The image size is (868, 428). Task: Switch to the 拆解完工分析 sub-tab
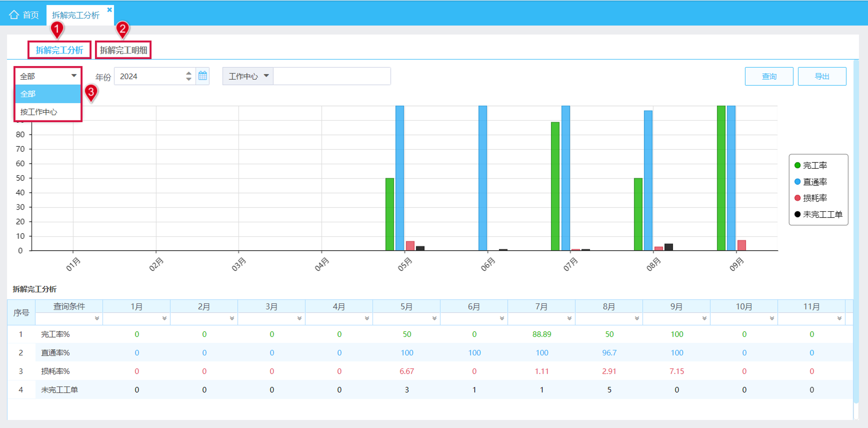59,50
